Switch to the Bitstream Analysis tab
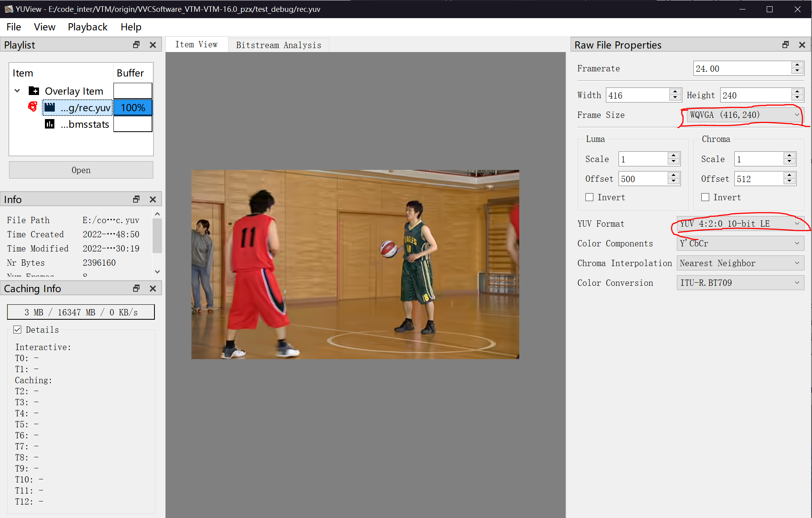 tap(279, 45)
